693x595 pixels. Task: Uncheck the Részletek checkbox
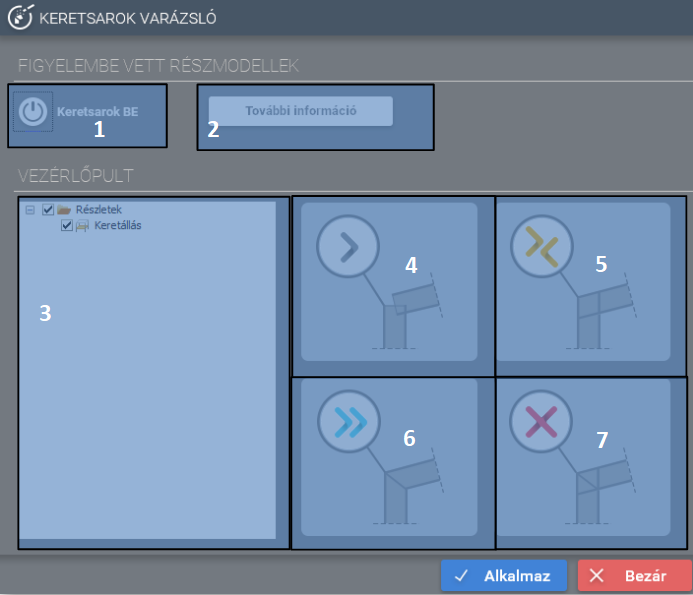point(48,210)
